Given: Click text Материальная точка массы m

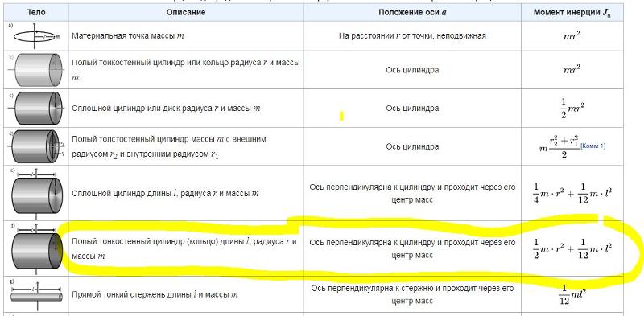Looking at the screenshot, I should coord(128,35).
